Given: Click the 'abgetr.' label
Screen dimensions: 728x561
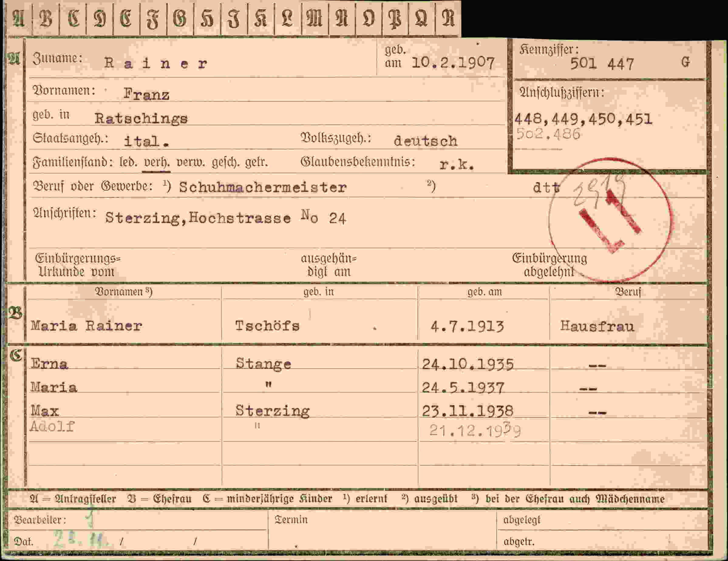Looking at the screenshot, I should click(x=519, y=542).
